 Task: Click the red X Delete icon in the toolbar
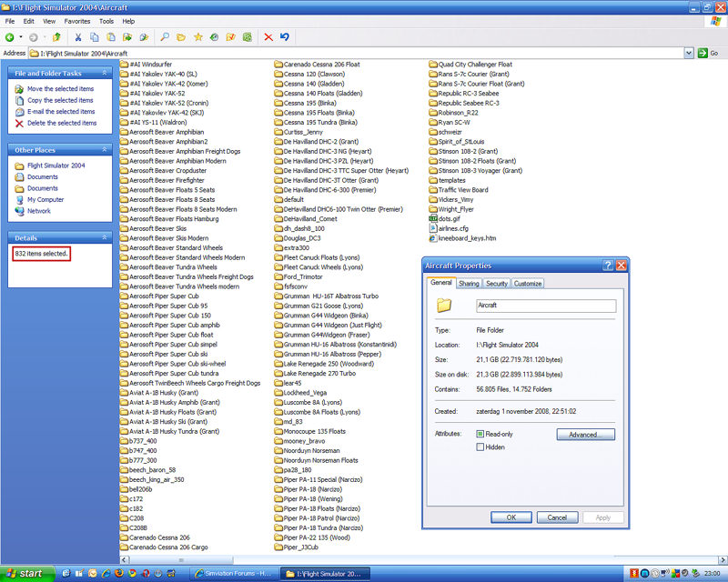pyautogui.click(x=268, y=37)
